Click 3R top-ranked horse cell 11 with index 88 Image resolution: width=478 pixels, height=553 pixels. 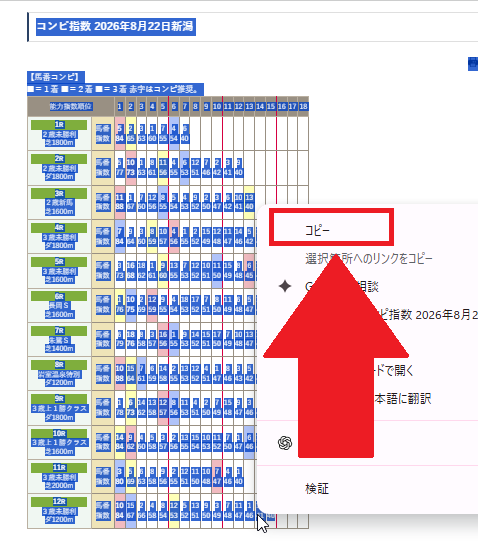tap(120, 202)
